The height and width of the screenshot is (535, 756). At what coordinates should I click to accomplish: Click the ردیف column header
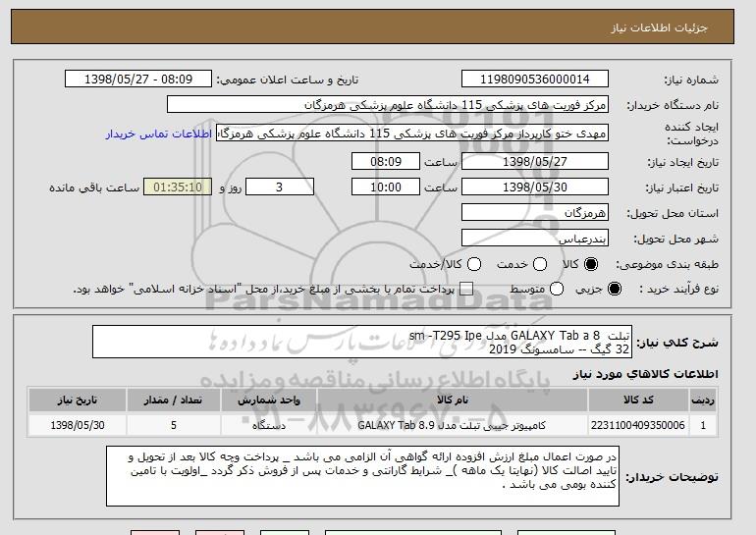[x=703, y=401]
